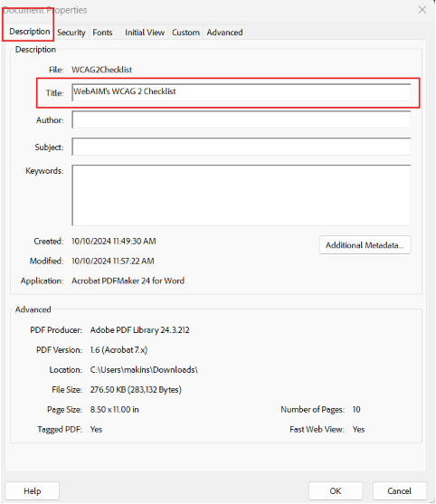Click PDF Producer value Adobe PDF Library 24.3.212

pos(140,330)
